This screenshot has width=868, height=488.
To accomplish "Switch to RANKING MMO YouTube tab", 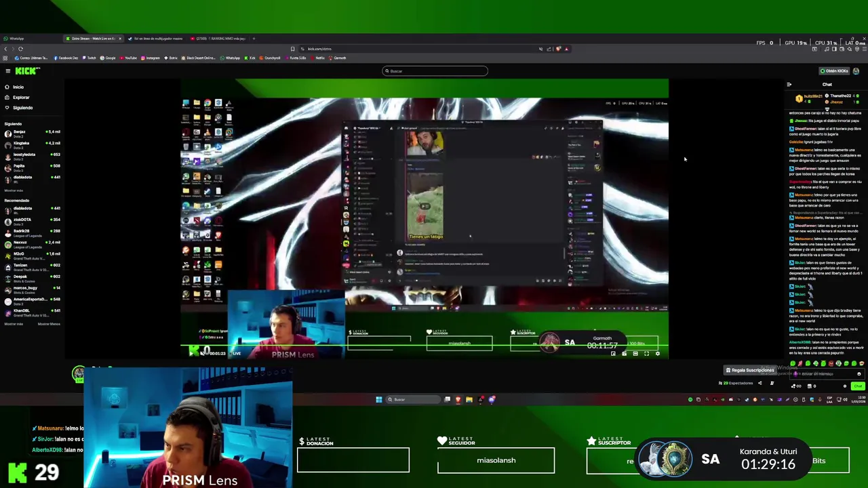I will 217,39.
